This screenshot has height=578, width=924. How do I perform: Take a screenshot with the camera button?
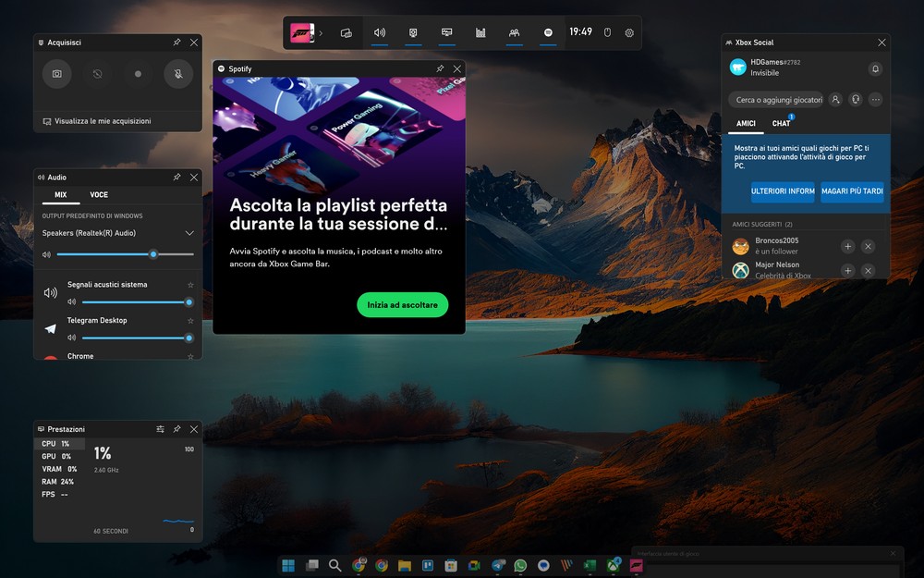[x=56, y=73]
